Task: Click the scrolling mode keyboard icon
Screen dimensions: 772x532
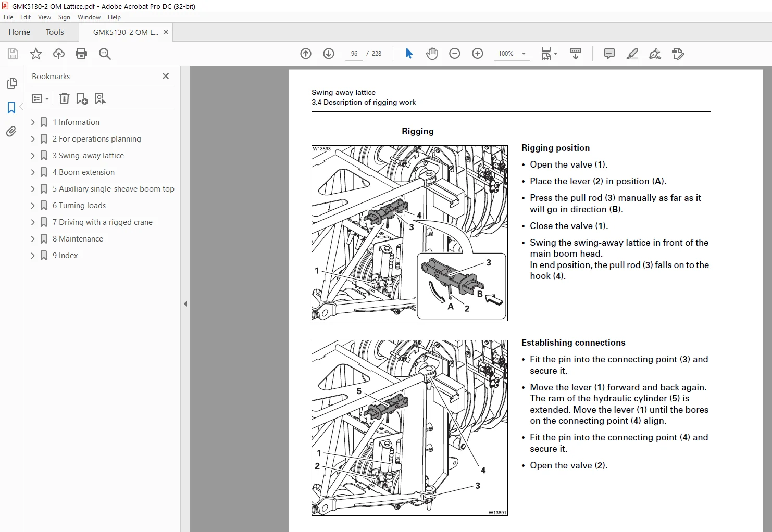Action: [x=576, y=54]
